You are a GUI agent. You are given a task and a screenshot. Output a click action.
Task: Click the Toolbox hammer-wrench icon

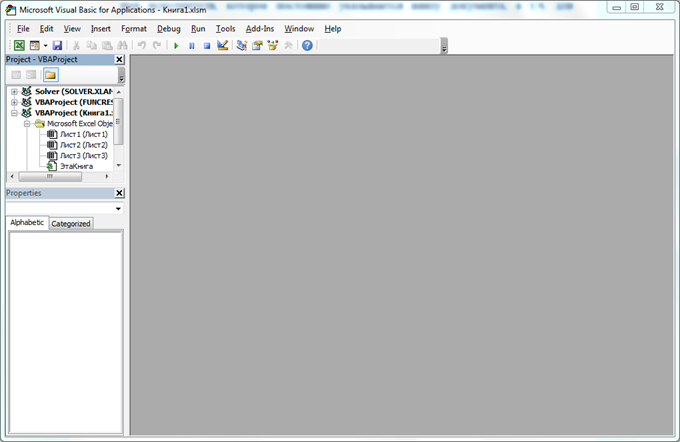click(288, 45)
